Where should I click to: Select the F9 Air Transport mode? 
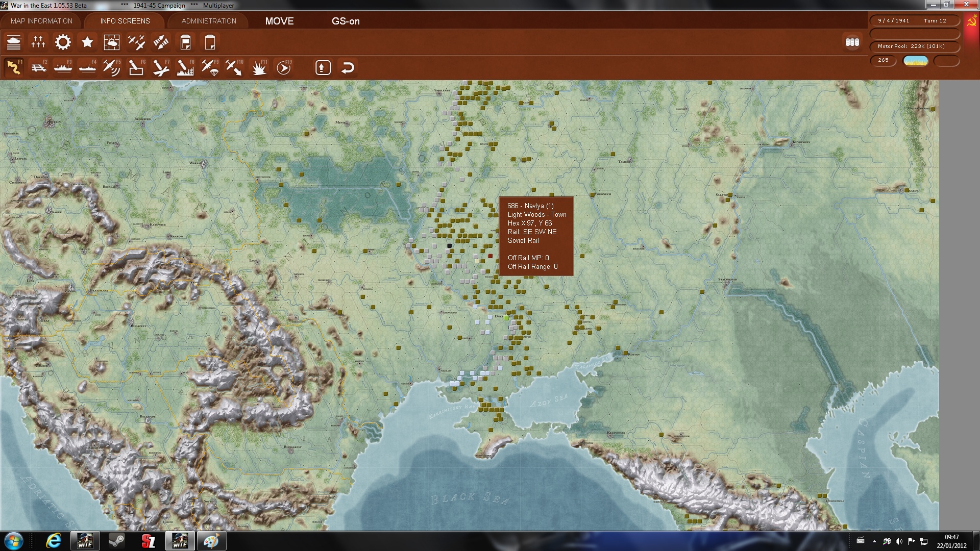(x=210, y=67)
